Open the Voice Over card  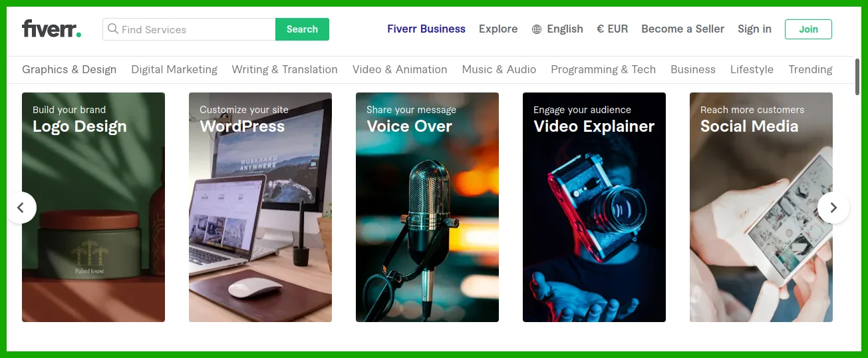(427, 207)
